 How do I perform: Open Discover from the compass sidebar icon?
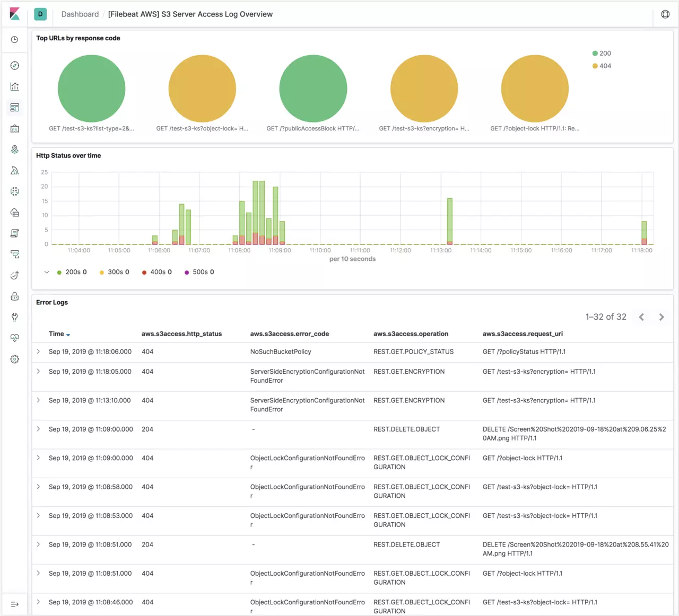pos(15,66)
